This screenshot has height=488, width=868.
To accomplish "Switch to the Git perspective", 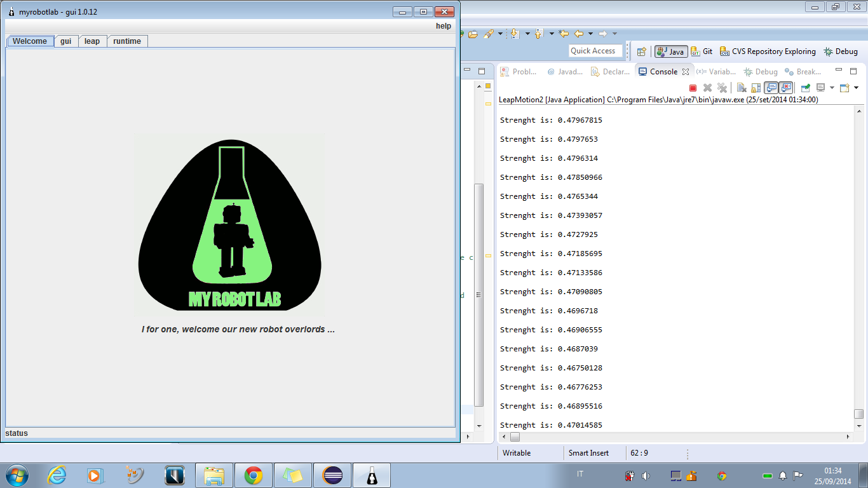I will tap(702, 51).
